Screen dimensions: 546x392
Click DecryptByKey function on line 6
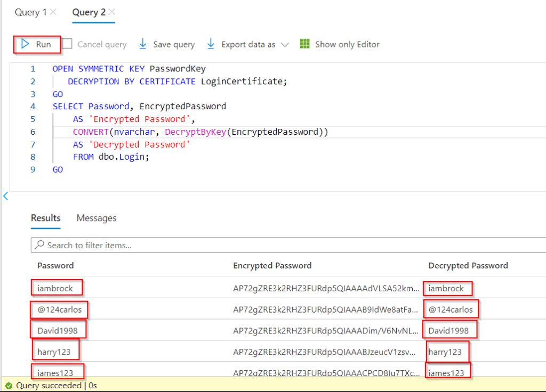(x=195, y=132)
